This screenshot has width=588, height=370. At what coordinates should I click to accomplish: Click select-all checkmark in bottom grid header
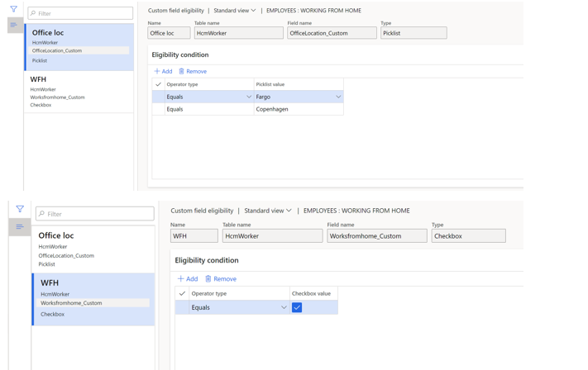click(182, 293)
